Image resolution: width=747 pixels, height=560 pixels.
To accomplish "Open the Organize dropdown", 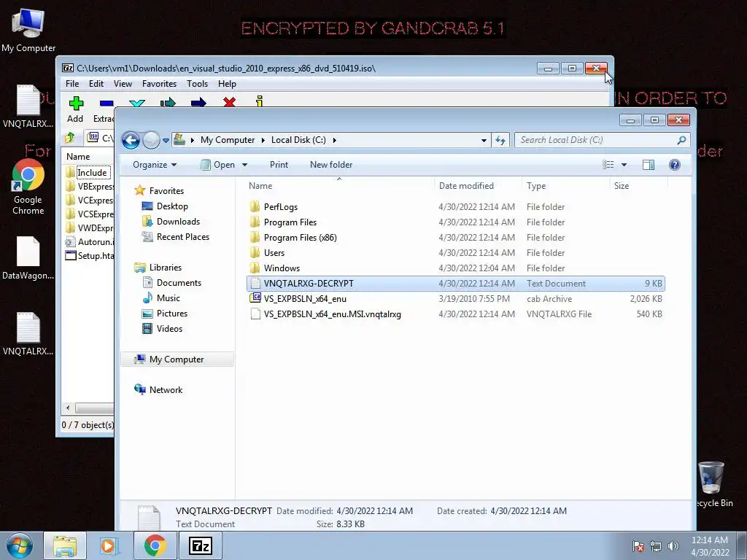I will tap(155, 165).
